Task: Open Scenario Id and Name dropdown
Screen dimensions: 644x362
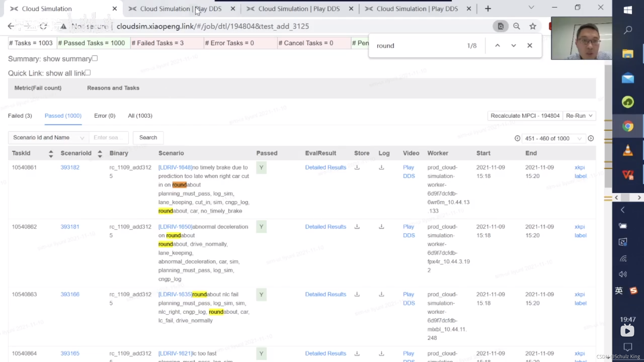Action: click(48, 138)
